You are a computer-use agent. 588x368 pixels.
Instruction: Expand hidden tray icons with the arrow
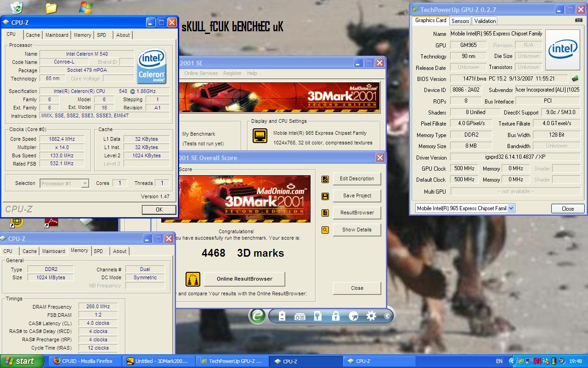click(512, 362)
